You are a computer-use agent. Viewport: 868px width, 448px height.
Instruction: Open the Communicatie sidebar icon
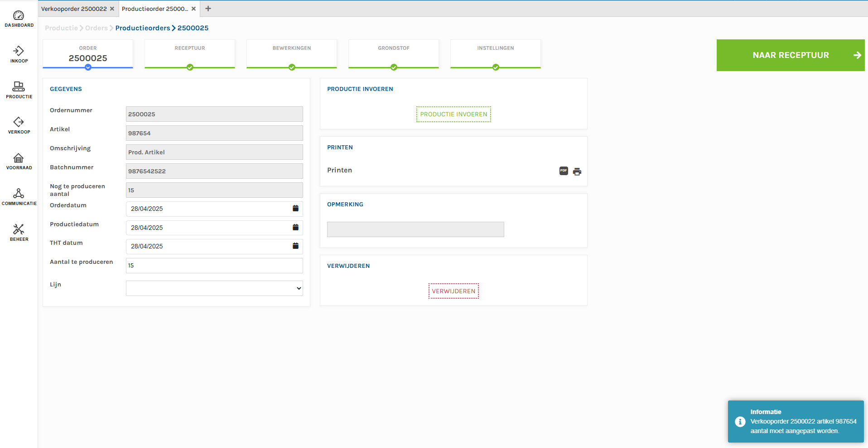[x=19, y=197]
